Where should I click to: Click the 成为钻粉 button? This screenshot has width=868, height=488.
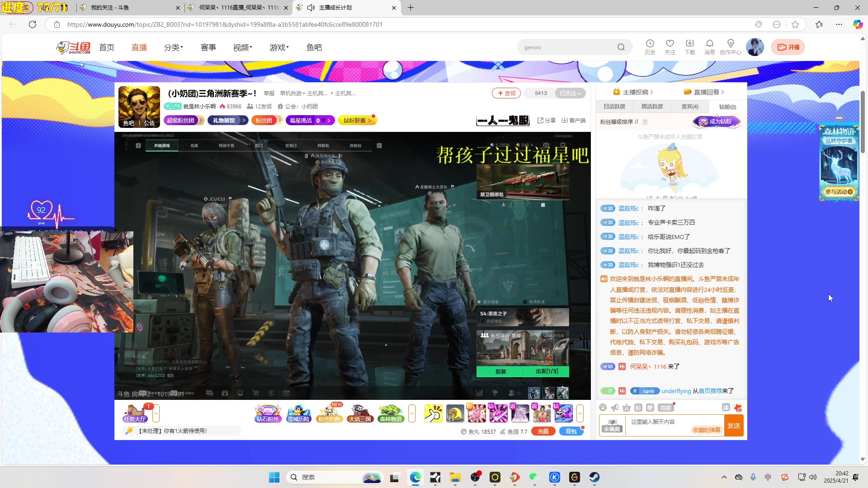click(716, 122)
